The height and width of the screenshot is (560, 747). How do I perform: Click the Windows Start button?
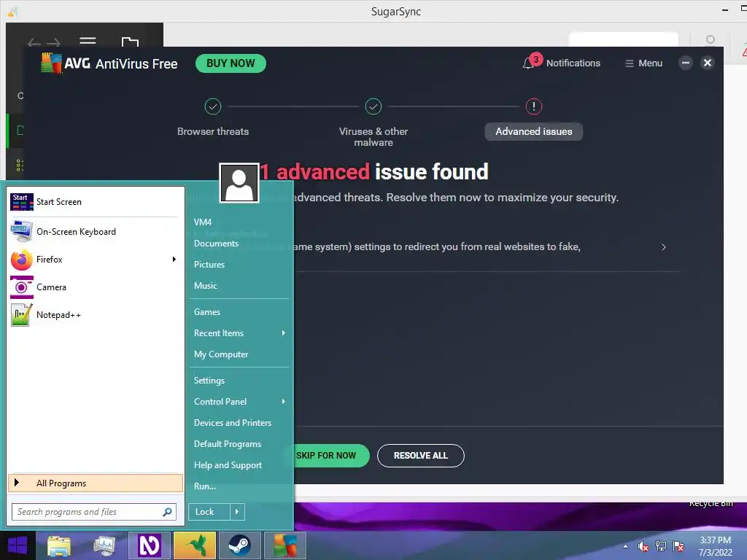coord(18,545)
